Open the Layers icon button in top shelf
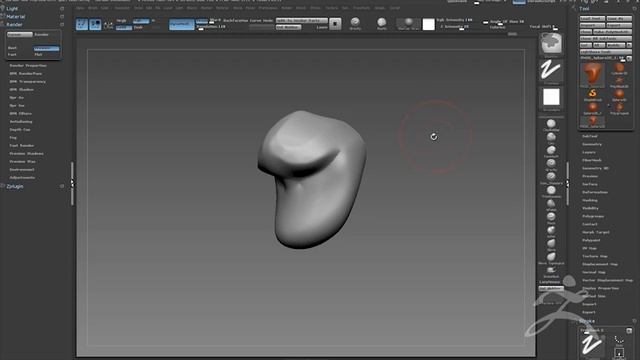Screen dimensions: 640x360 (335, 24)
